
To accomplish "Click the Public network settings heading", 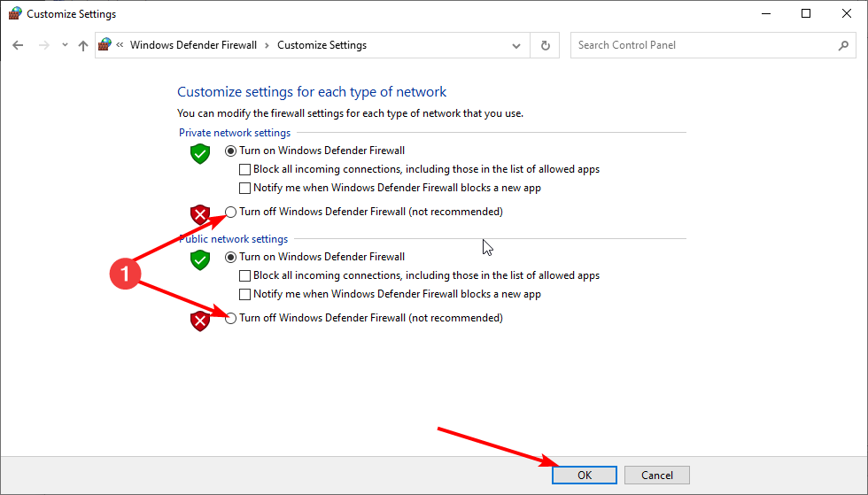I will [233, 239].
